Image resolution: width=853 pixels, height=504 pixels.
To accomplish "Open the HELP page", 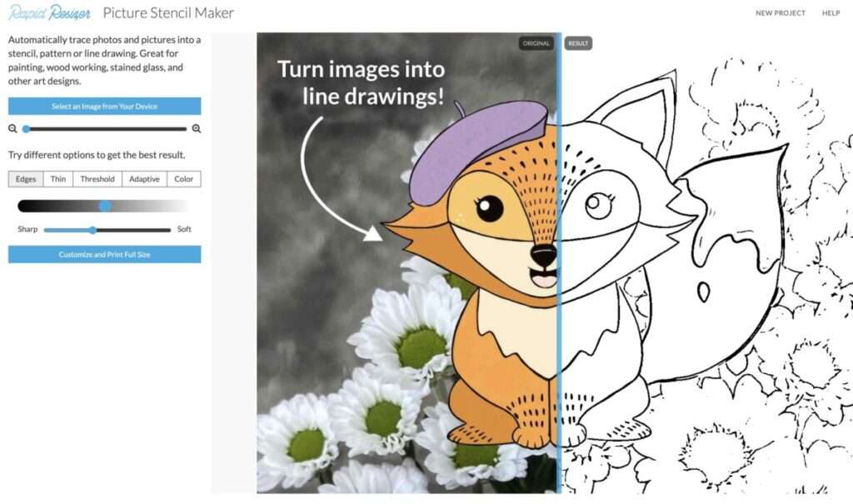I will [831, 13].
